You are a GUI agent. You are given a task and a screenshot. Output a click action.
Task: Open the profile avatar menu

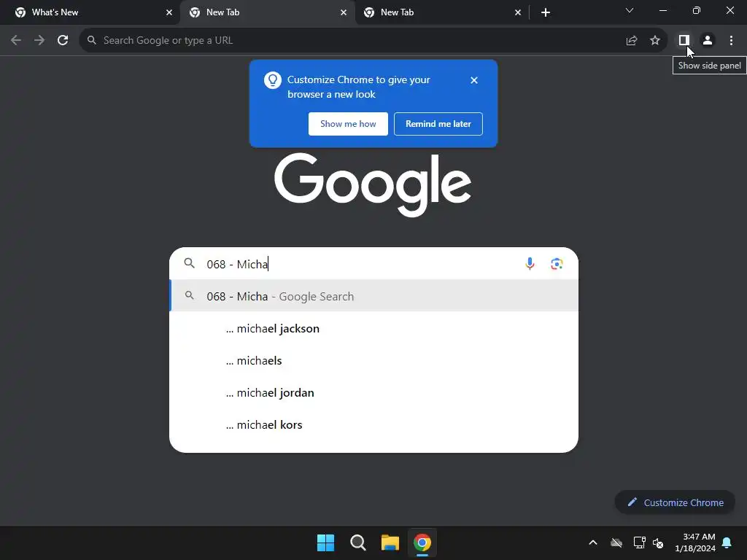(x=708, y=41)
